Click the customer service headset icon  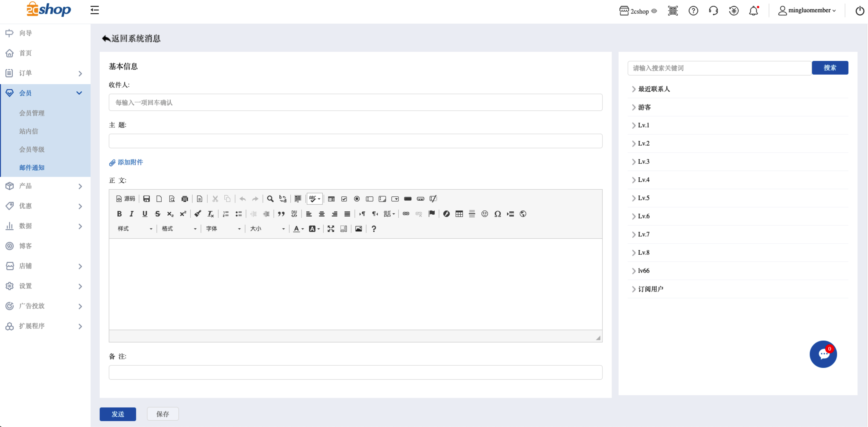tap(713, 11)
